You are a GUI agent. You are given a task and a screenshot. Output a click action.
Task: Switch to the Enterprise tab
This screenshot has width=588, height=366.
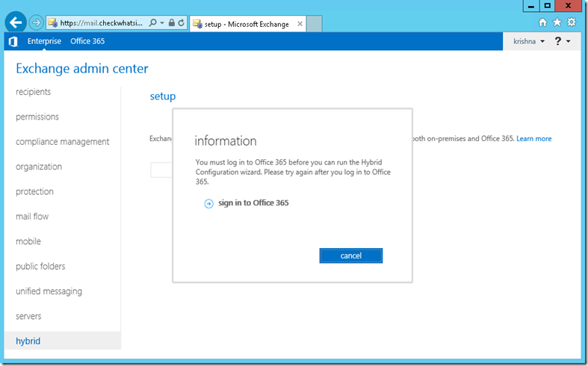pos(44,41)
